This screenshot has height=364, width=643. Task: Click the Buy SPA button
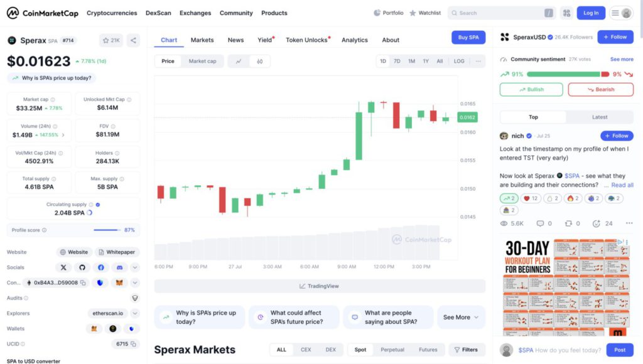(468, 38)
